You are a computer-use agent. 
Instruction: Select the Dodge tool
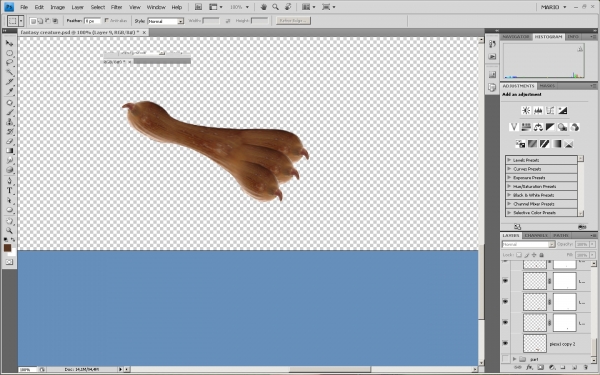[9, 170]
